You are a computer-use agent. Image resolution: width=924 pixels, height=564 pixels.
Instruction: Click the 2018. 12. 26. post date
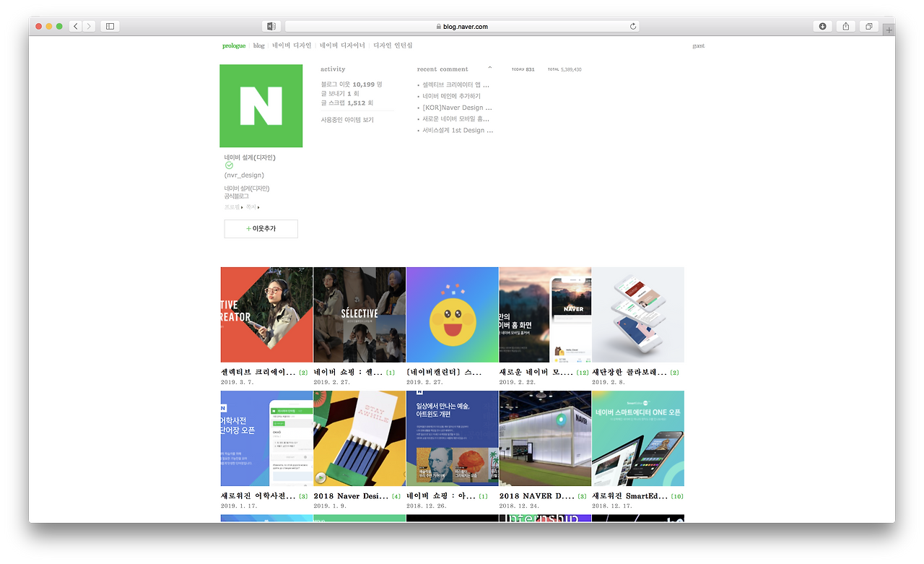coord(426,506)
